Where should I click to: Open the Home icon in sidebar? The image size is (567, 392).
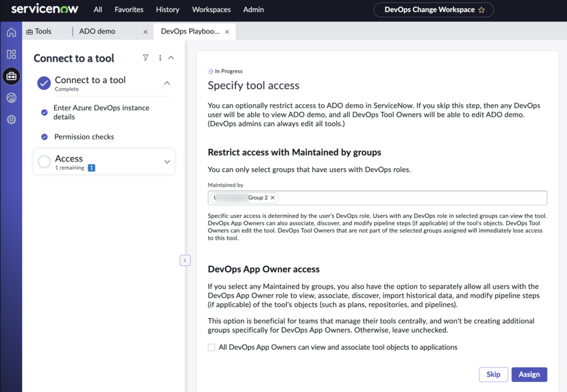11,33
